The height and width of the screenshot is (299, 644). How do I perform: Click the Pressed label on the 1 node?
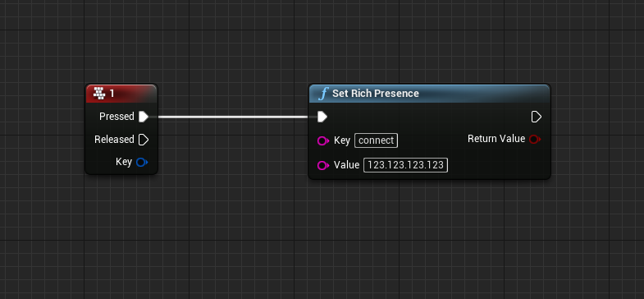coord(116,117)
